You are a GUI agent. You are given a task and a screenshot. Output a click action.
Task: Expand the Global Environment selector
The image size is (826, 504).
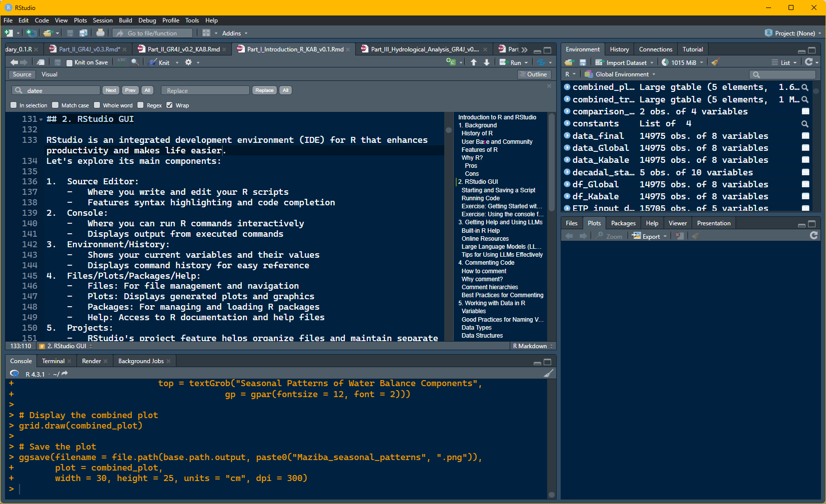point(622,74)
